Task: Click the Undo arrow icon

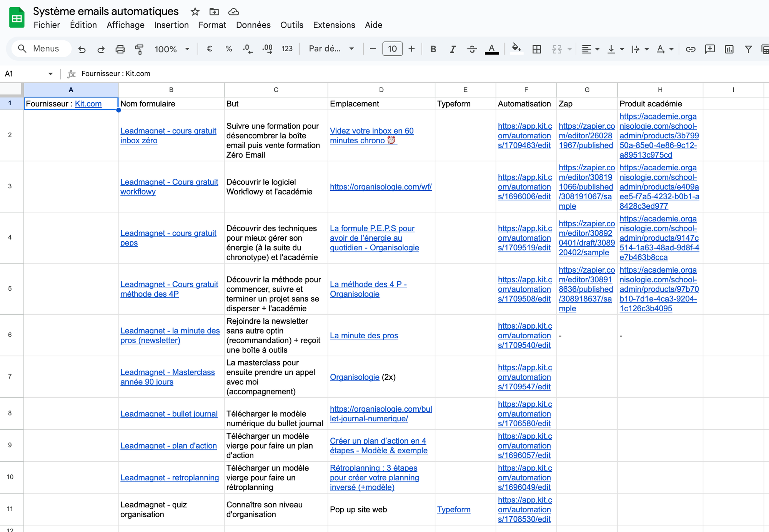Action: click(82, 49)
